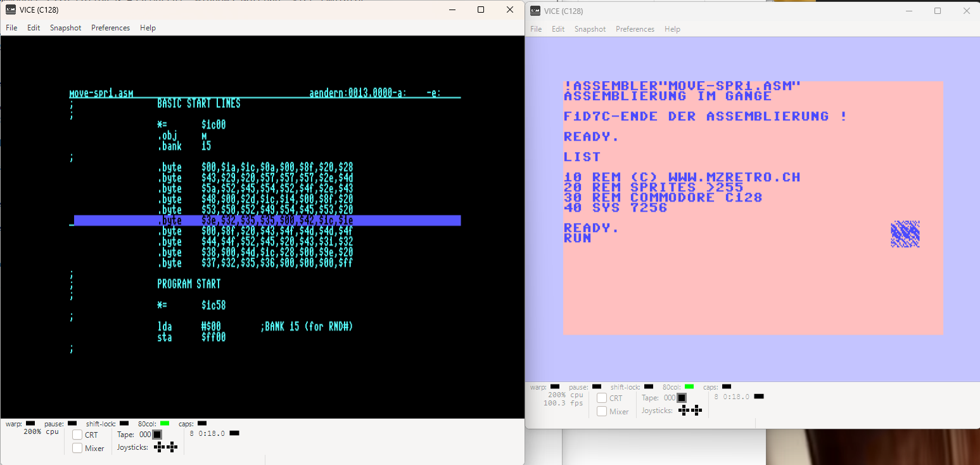
Task: Open the Help menu in right window
Action: coord(673,29)
